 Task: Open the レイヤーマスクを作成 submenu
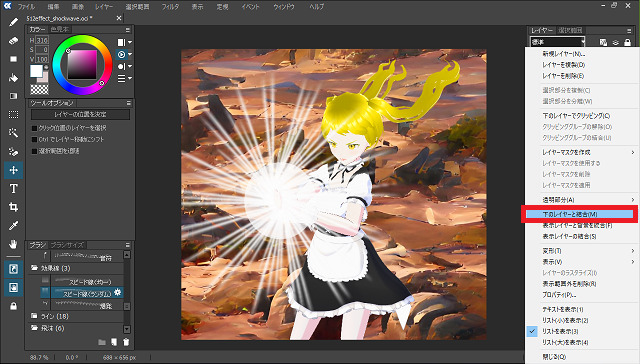click(x=582, y=152)
